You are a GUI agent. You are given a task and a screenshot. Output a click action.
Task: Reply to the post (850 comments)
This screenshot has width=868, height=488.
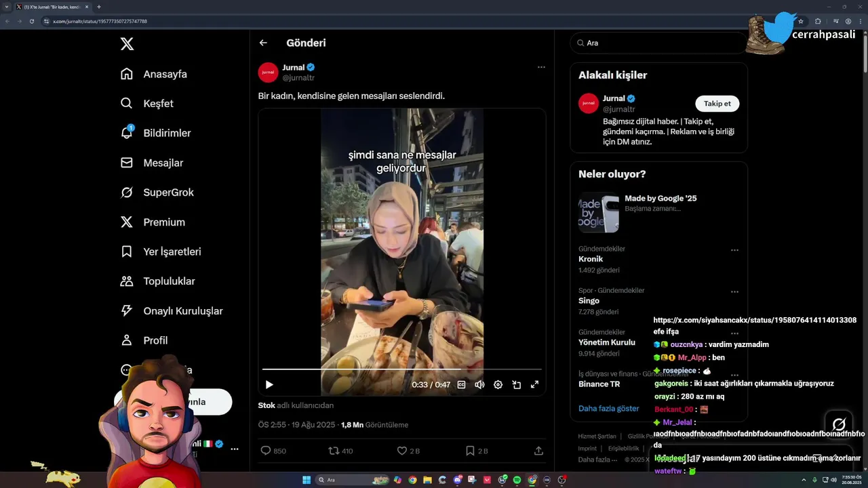click(x=273, y=451)
